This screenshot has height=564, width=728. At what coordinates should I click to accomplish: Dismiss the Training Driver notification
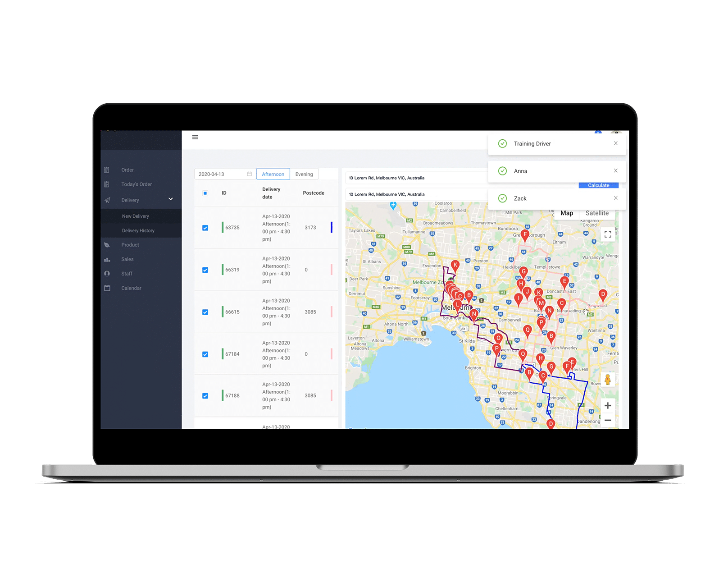(x=615, y=143)
